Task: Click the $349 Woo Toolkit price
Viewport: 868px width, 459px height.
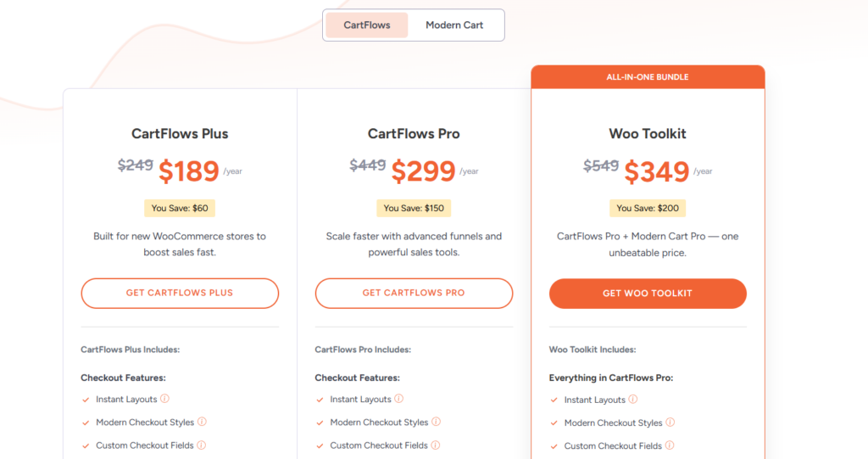Action: point(656,171)
